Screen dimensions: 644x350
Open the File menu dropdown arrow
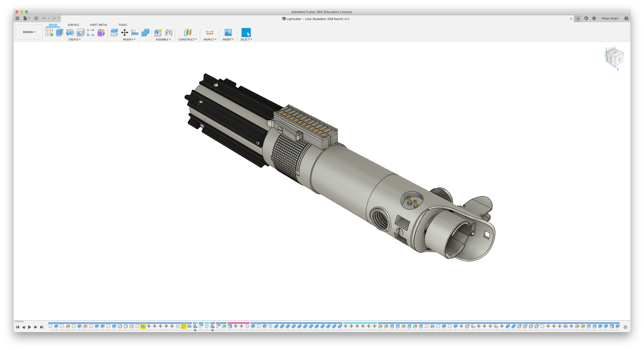click(29, 18)
